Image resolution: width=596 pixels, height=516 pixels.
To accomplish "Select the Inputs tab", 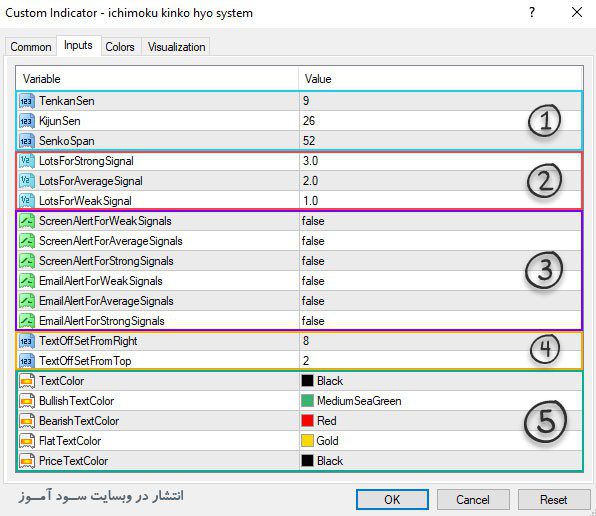I will click(78, 45).
